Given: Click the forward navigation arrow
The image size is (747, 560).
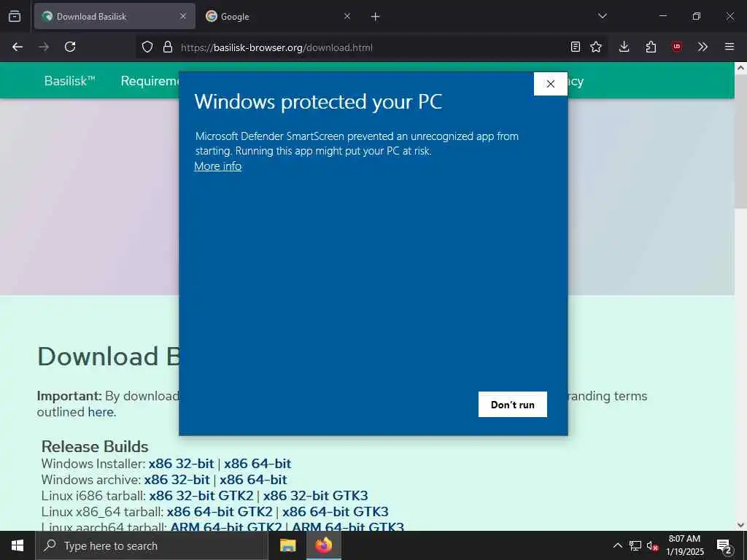Looking at the screenshot, I should click(x=44, y=47).
